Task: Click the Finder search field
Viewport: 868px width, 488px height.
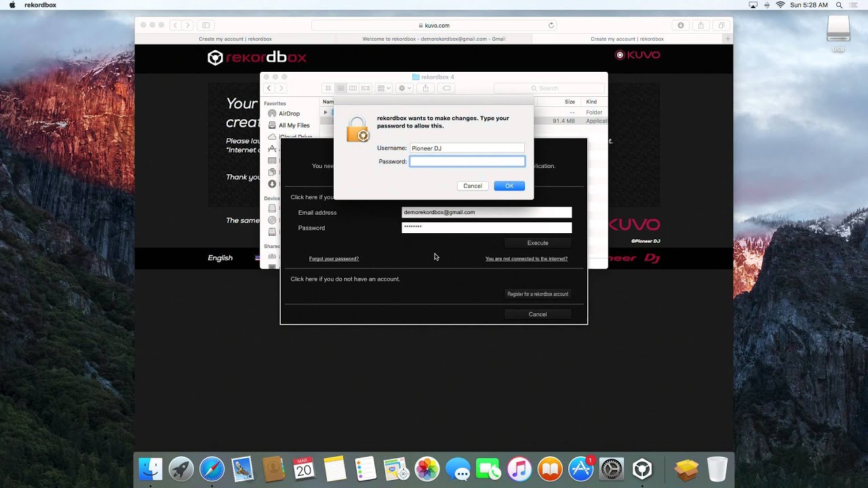Action: tap(549, 88)
